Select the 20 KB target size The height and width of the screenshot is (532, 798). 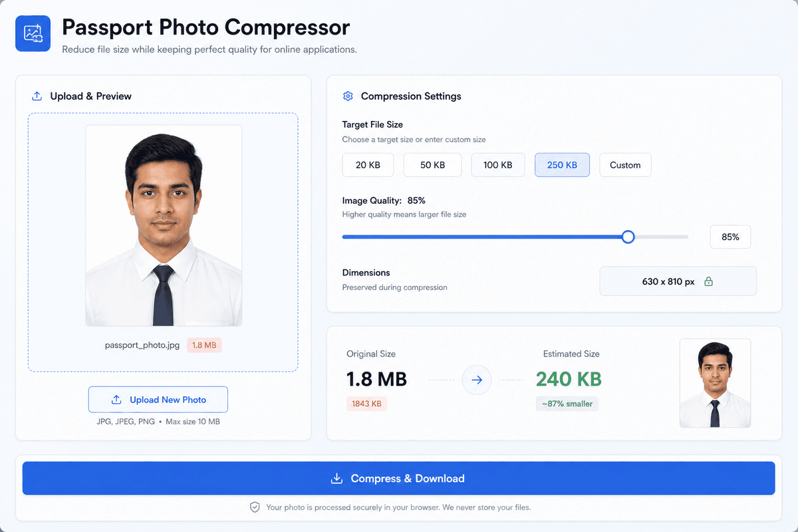tap(368, 165)
